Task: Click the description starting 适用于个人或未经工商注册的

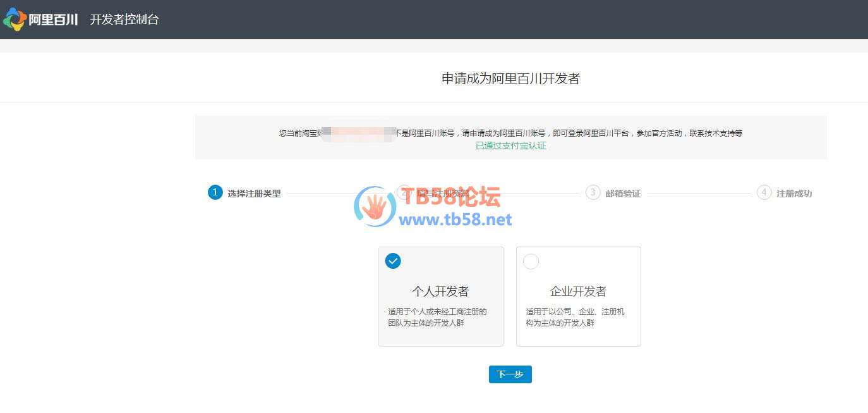Action: pos(437,317)
